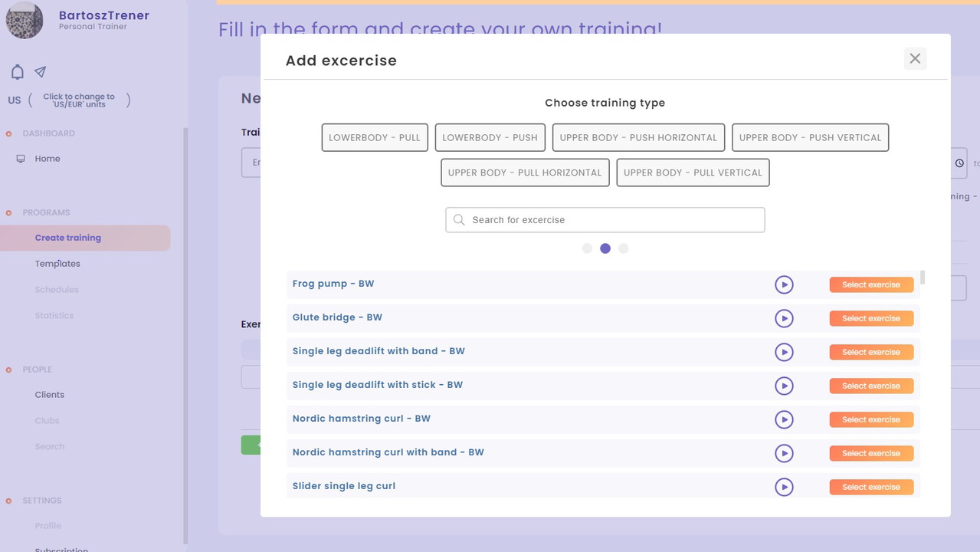Close the Add exercise dialog
980x552 pixels.
tap(915, 59)
